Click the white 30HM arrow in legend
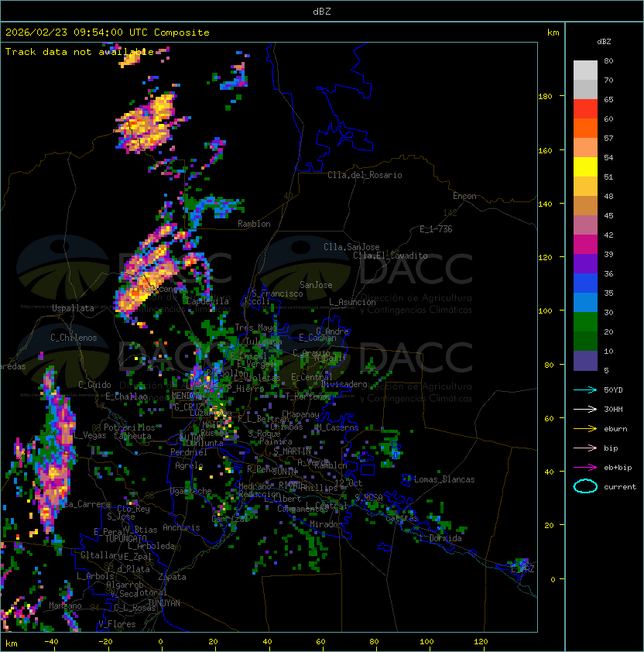The height and width of the screenshot is (652, 644). coord(585,409)
